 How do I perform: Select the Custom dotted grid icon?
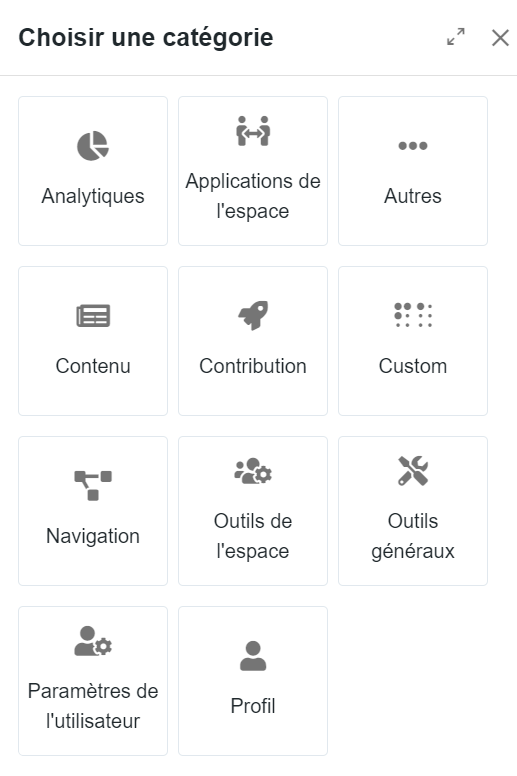tap(413, 315)
